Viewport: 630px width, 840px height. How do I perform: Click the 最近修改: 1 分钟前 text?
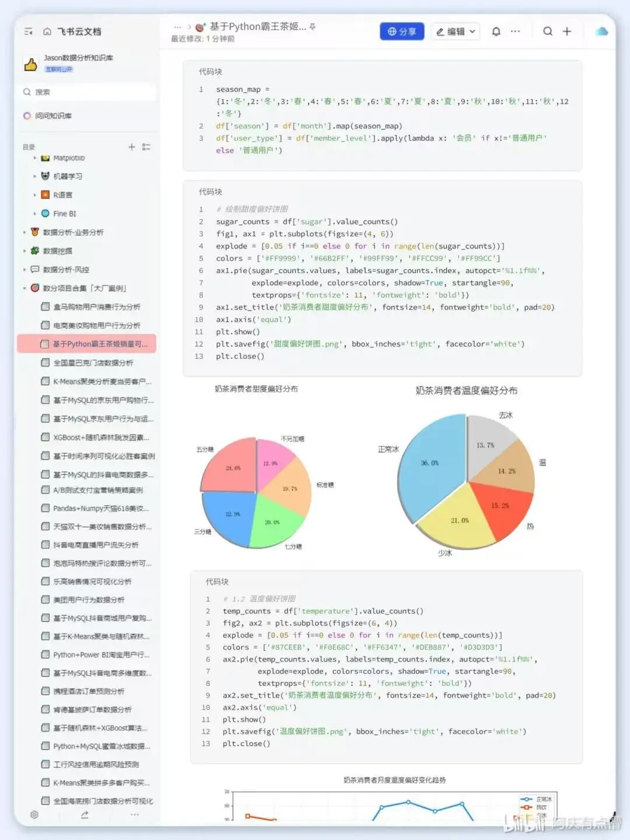[202, 39]
